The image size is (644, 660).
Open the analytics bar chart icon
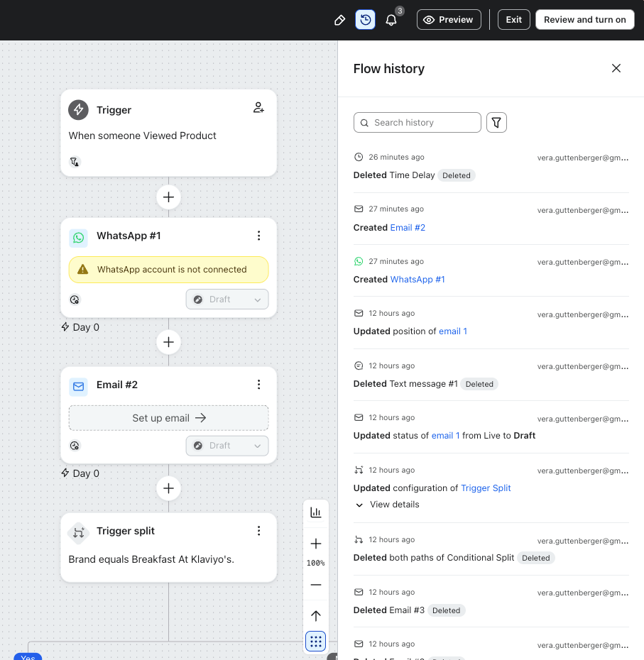click(316, 512)
